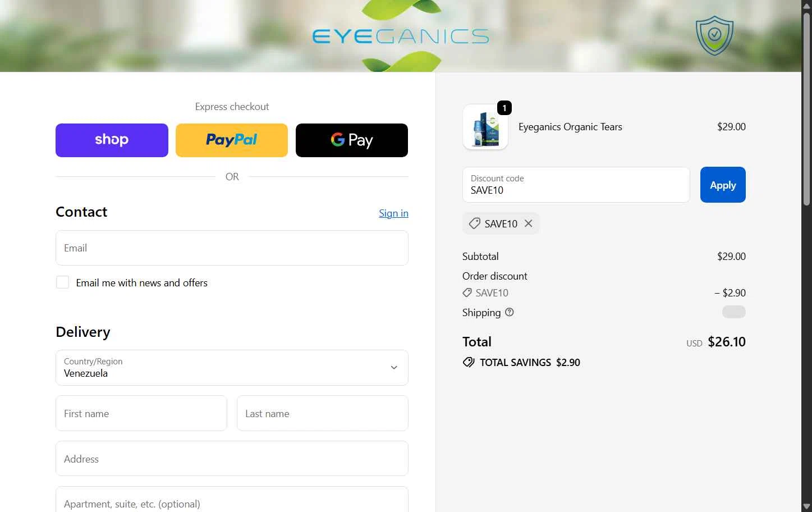Image resolution: width=812 pixels, height=512 pixels.
Task: Click the quantity badge on product image
Action: point(504,108)
